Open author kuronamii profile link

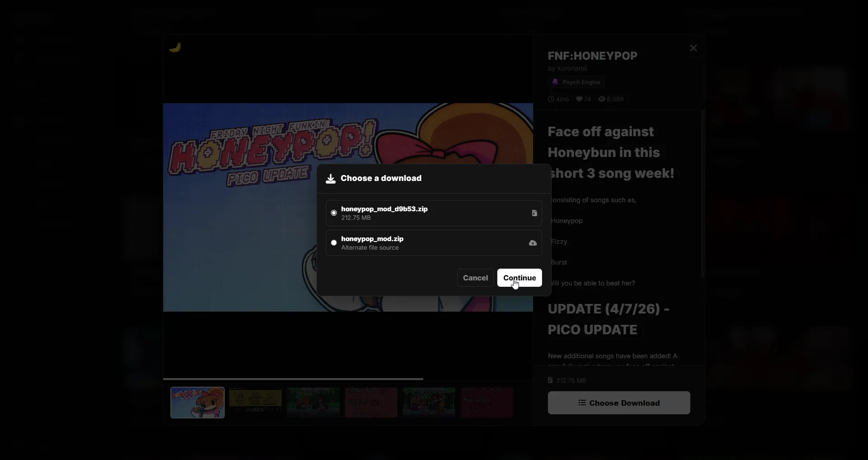(572, 68)
